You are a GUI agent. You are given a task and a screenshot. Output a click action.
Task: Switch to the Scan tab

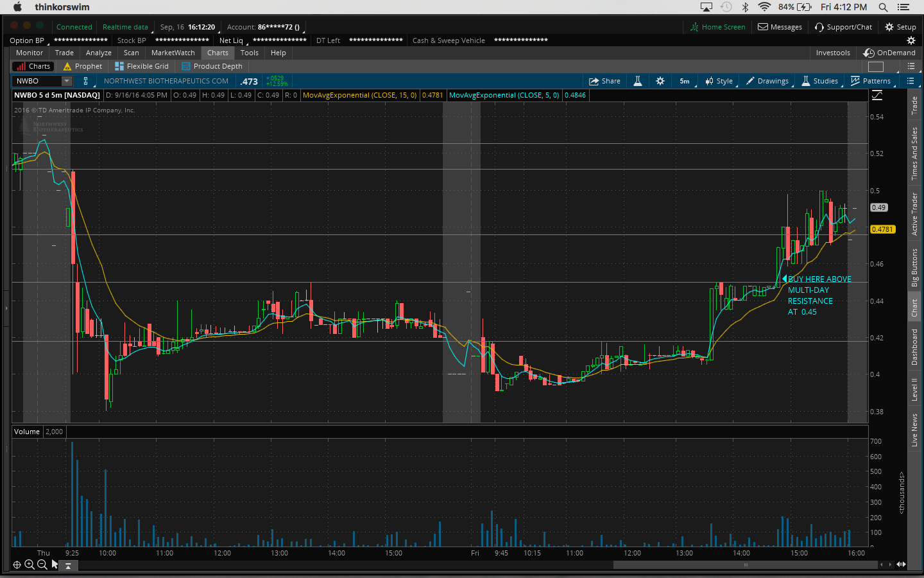(x=132, y=53)
